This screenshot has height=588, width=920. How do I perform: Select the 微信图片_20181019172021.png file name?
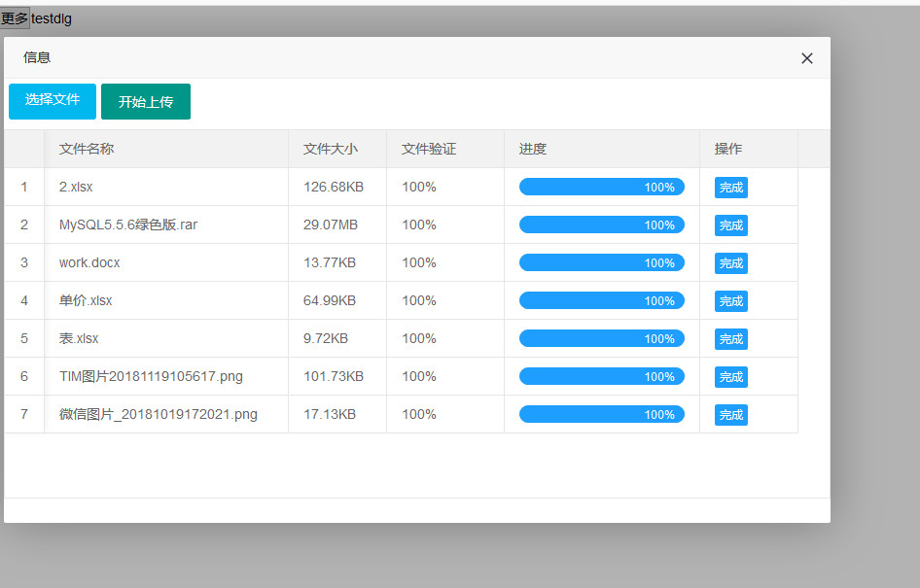click(159, 414)
